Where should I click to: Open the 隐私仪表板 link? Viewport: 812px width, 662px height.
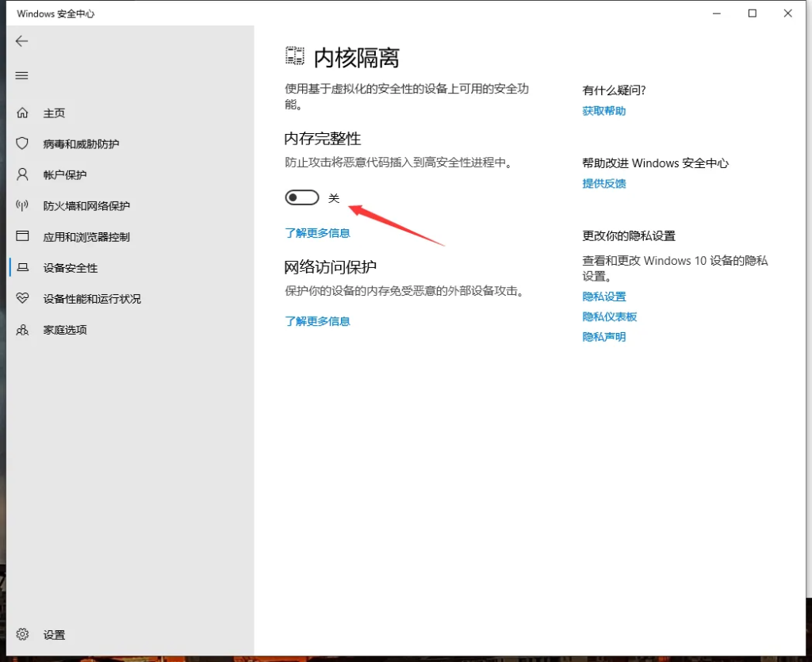(x=610, y=317)
